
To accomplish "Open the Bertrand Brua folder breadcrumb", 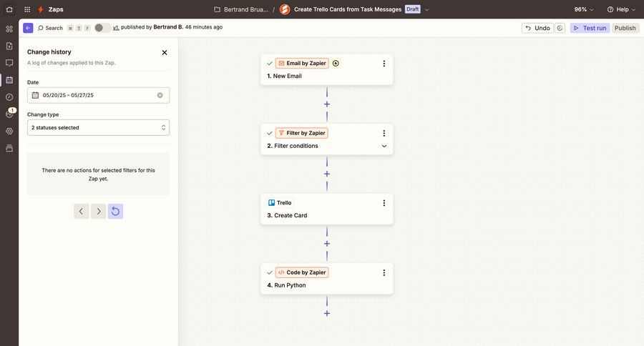I will [x=241, y=9].
